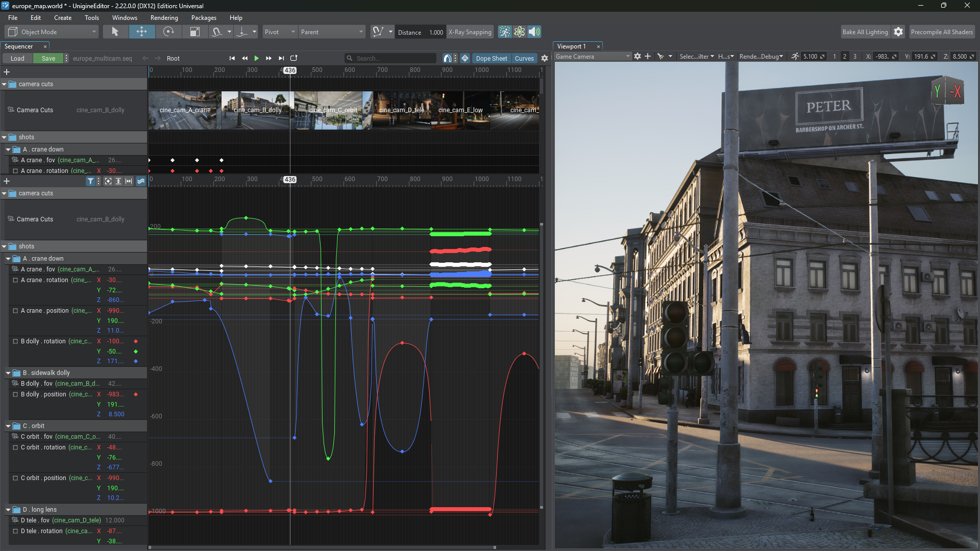This screenshot has width=980, height=551.
Task: Open the Packages menu
Action: 204,18
